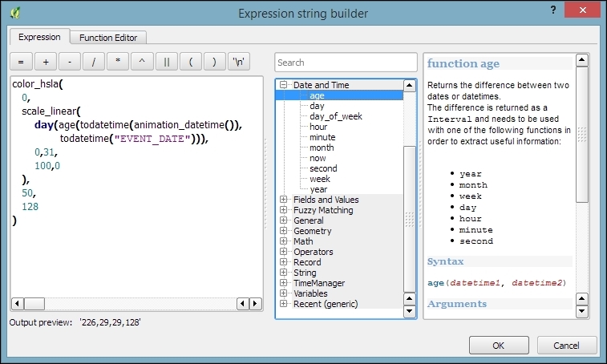Select the Expression tab
607x364 pixels.
pos(39,37)
